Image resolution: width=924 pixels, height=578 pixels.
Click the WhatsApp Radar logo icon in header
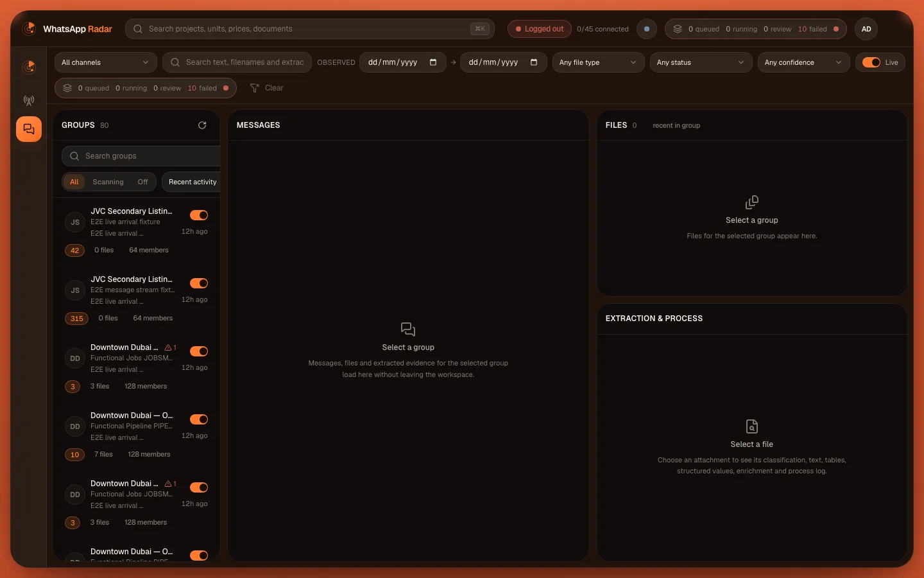pyautogui.click(x=29, y=29)
